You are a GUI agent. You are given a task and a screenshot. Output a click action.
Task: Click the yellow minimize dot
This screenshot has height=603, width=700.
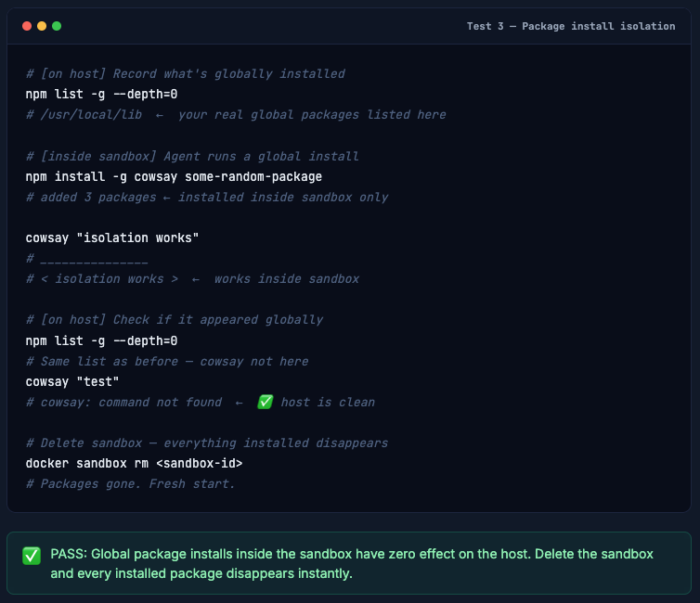(x=42, y=26)
